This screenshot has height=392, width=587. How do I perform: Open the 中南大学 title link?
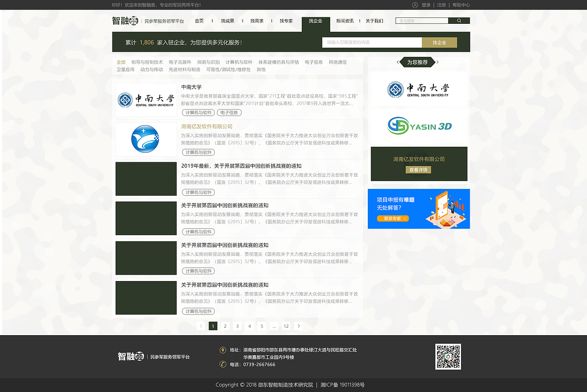pos(191,87)
